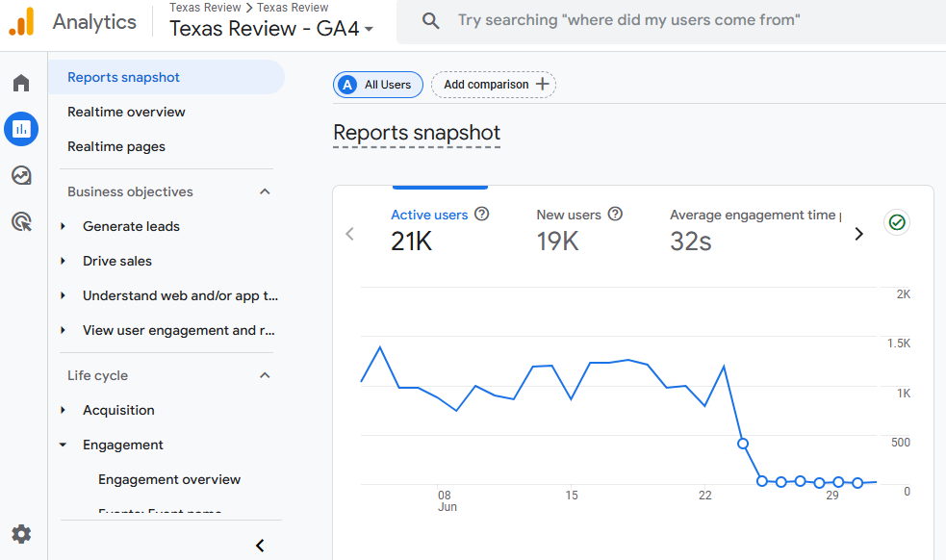Select Reports snapshot in navigation
Screen dimensions: 946x560
[x=166, y=77]
